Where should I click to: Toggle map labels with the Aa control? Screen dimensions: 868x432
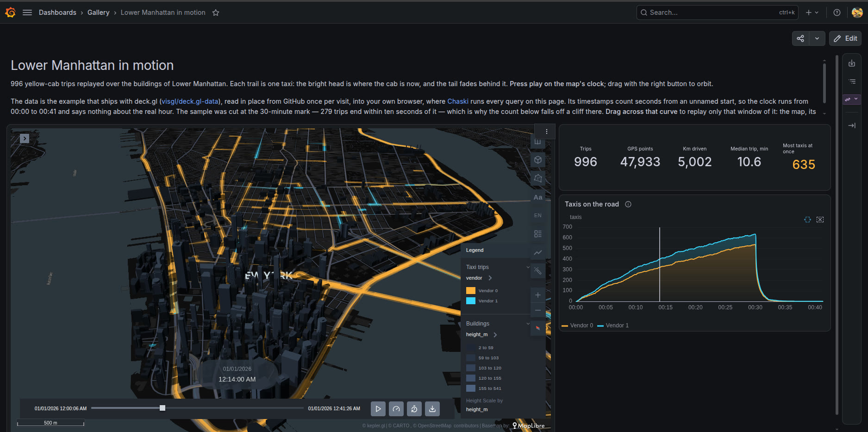(538, 197)
